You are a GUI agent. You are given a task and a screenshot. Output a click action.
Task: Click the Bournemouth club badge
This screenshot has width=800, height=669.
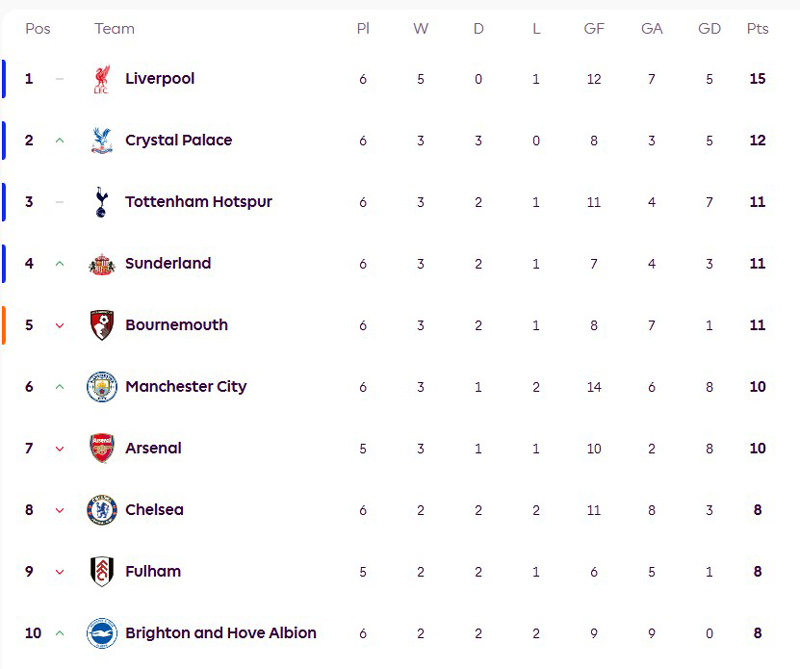[x=101, y=325]
